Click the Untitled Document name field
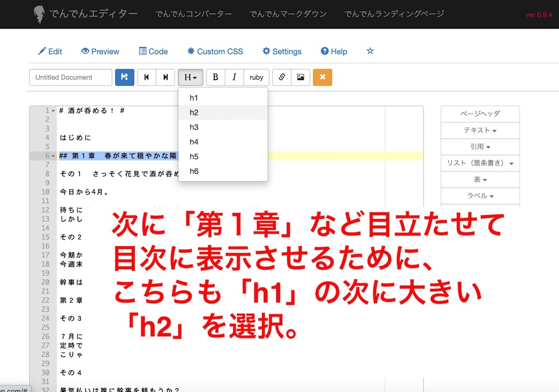 pyautogui.click(x=70, y=78)
